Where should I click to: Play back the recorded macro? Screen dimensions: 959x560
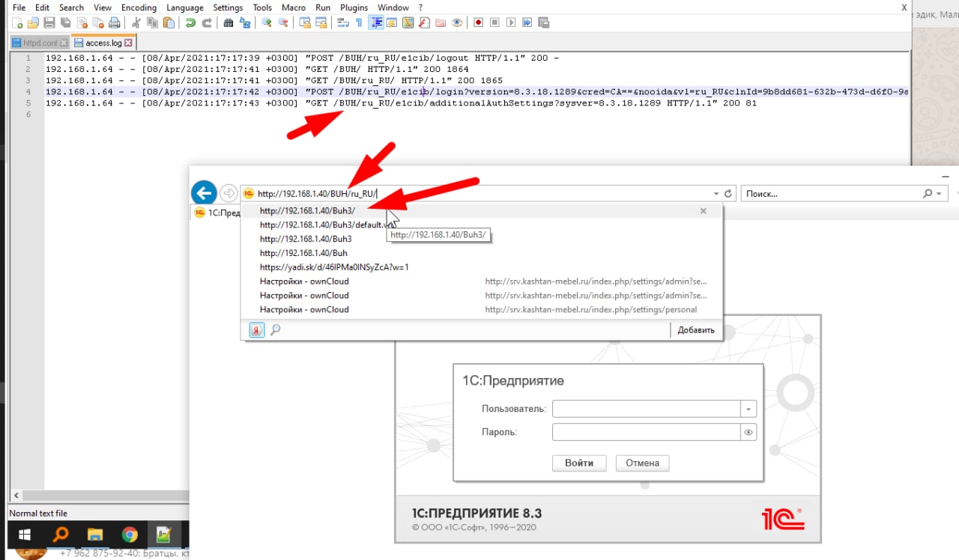(x=511, y=22)
